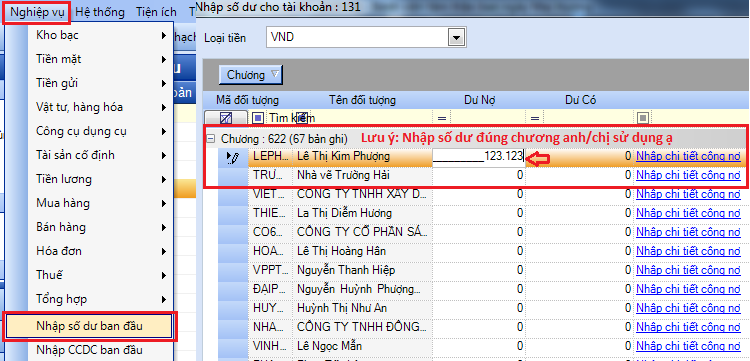Expand the Tổng hợp submenu
Viewport: 750px width, 361px height.
pos(164,299)
